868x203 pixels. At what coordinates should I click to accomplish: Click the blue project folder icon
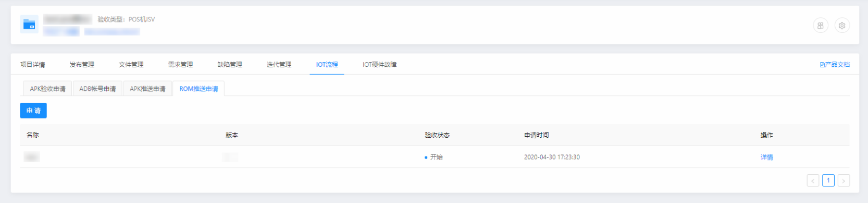(x=29, y=25)
